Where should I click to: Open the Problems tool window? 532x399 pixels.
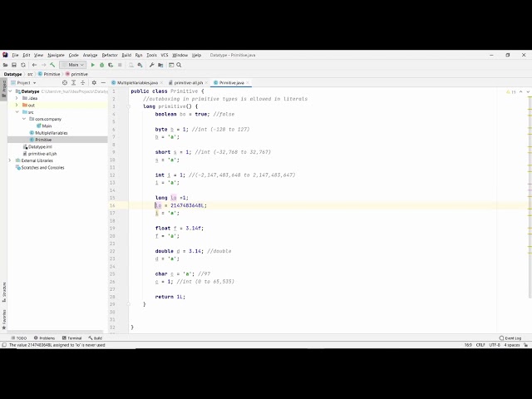[x=44, y=338]
